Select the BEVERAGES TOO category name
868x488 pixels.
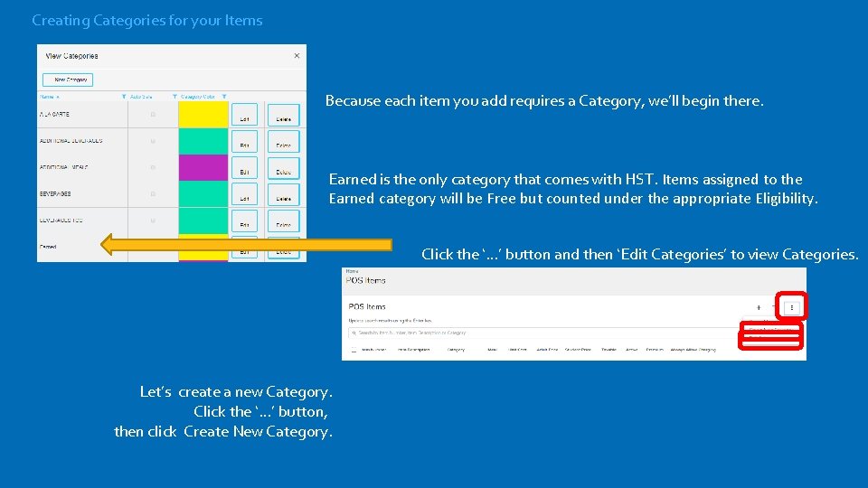[x=61, y=221]
